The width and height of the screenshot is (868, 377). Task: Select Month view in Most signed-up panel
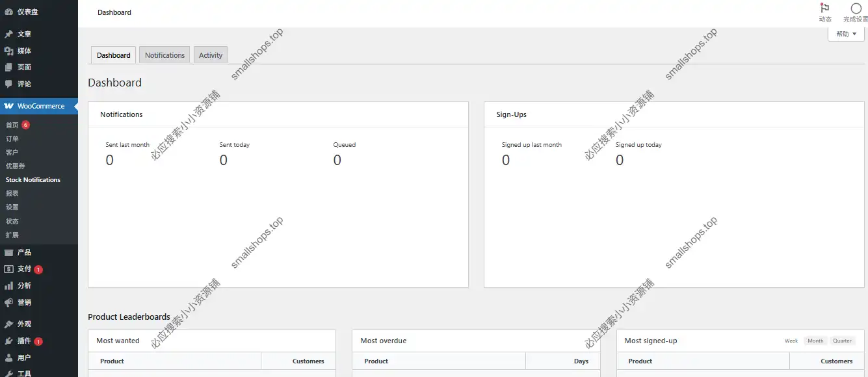click(x=815, y=341)
